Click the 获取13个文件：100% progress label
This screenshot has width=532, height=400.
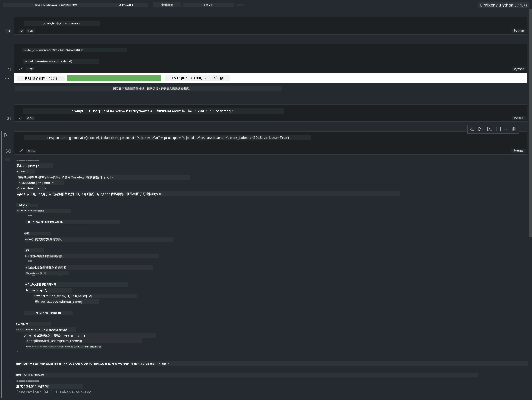(x=41, y=78)
